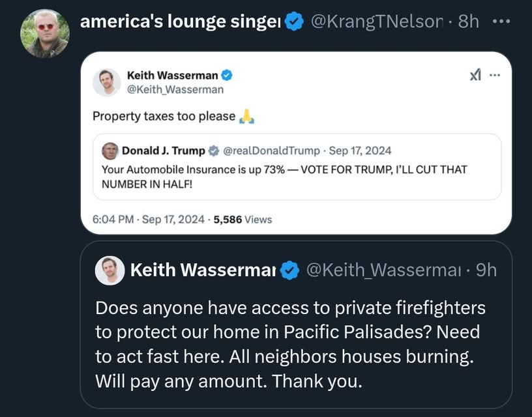Image resolution: width=532 pixels, height=417 pixels.
Task: Open the more options menu for KrangTNelson's post
Action: point(502,21)
